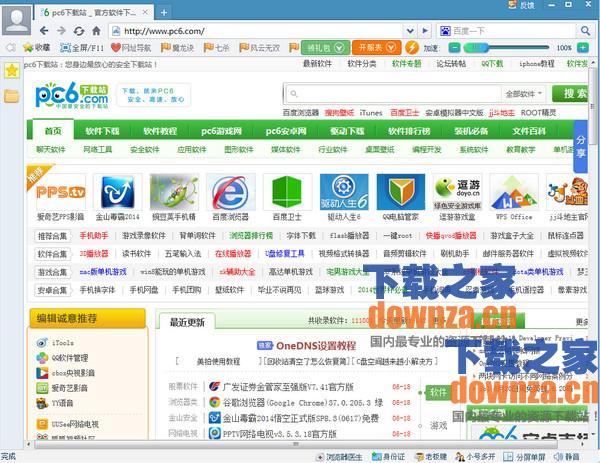Open the blue 分享 share side tab
Screen dimensions: 600x463
click(x=580, y=147)
